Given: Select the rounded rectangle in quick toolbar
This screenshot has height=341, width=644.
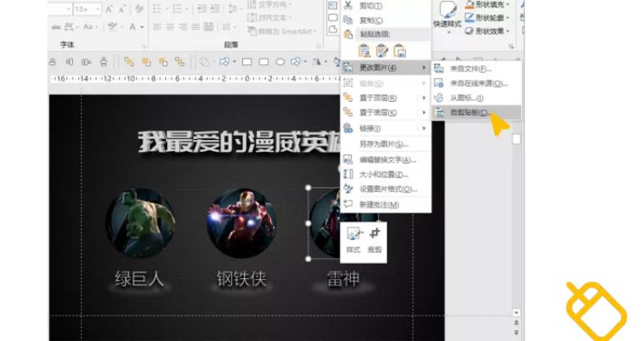Looking at the screenshot, I should point(264,62).
